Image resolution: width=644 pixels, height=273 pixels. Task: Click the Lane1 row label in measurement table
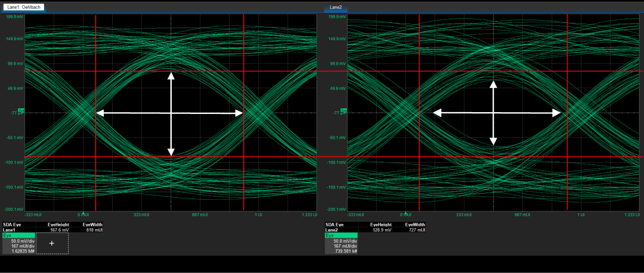click(x=9, y=230)
